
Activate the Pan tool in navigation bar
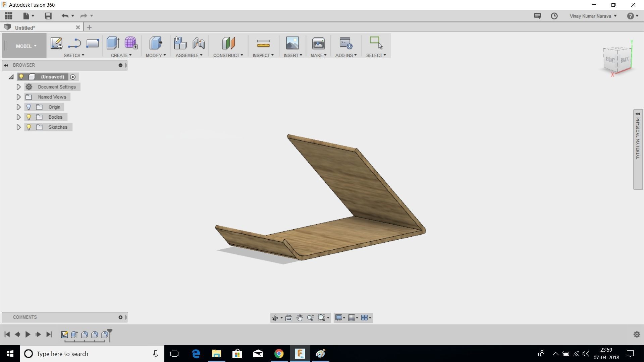(300, 317)
